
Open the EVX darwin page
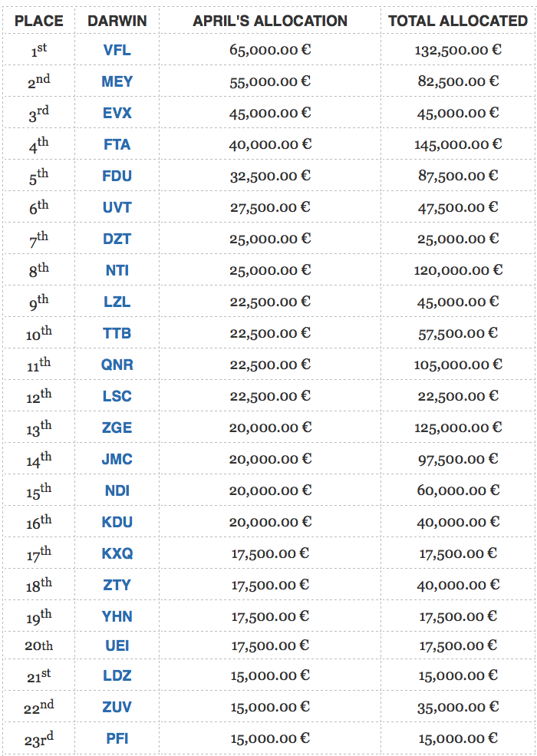click(117, 114)
